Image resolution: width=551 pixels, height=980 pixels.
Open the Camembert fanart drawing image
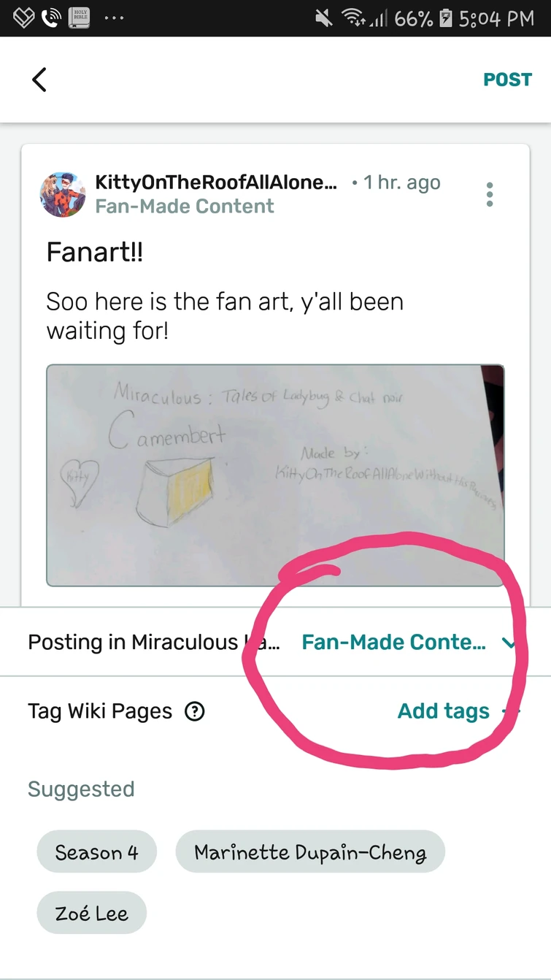(275, 475)
